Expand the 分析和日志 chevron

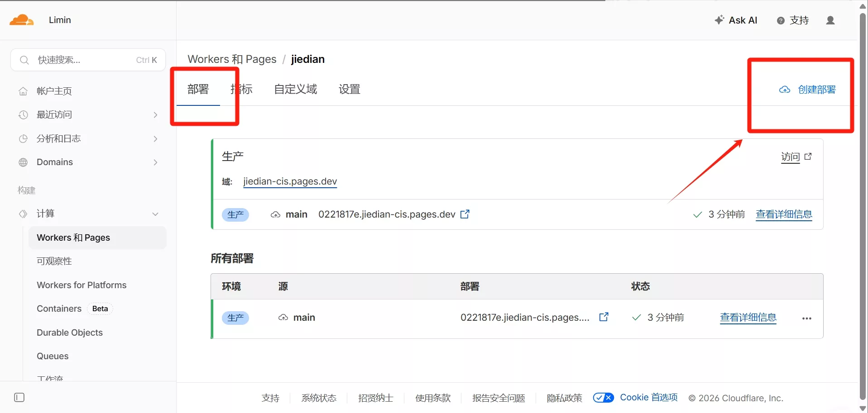[x=155, y=139]
